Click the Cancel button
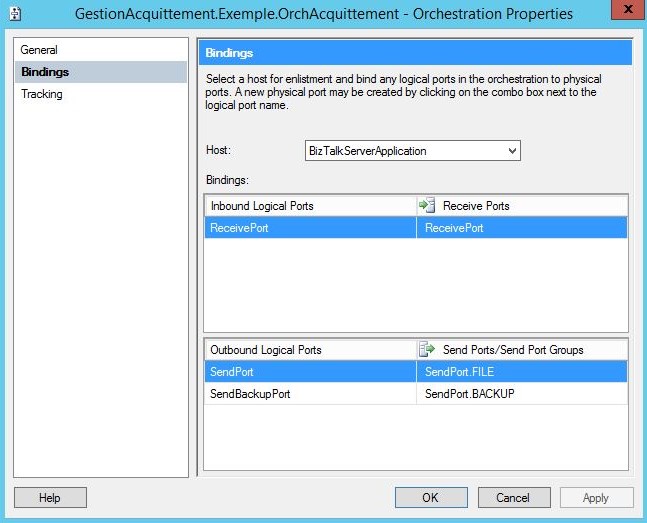647x523 pixels. [x=513, y=497]
